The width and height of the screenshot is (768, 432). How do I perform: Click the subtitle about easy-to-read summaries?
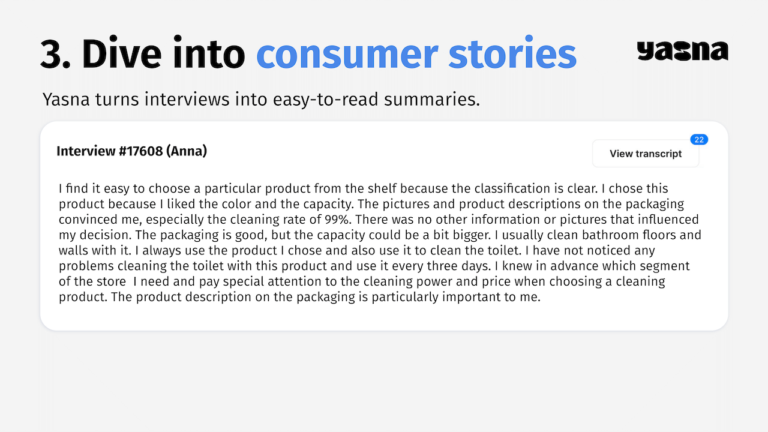coord(268,100)
